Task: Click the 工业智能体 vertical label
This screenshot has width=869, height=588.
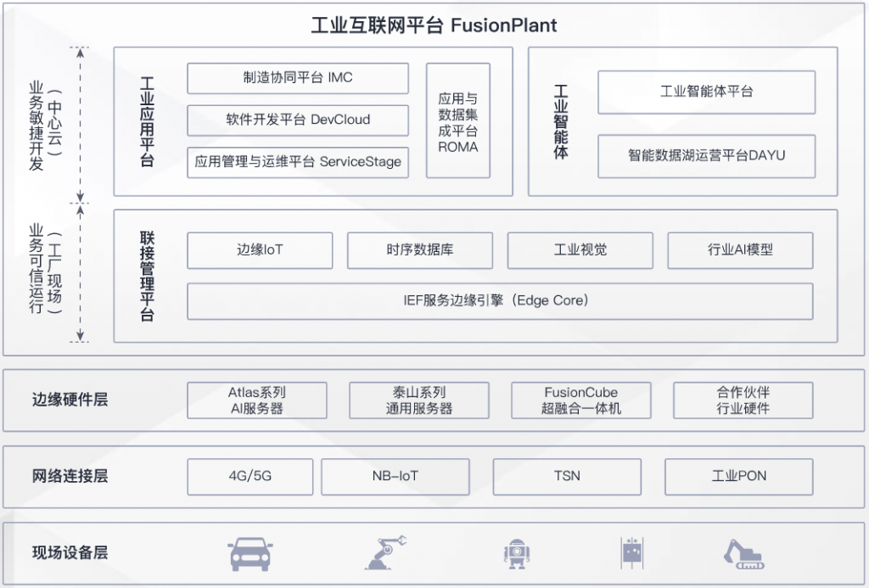Action: point(561,122)
